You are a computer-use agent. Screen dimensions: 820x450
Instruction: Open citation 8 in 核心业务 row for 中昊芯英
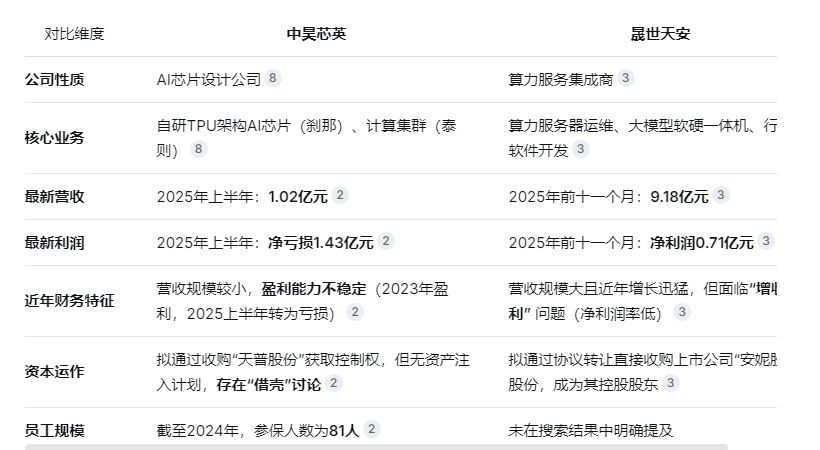(198, 150)
